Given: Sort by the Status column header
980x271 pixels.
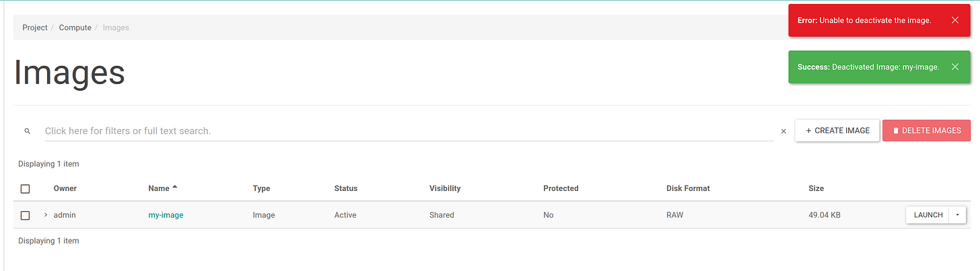Looking at the screenshot, I should coord(346,188).
